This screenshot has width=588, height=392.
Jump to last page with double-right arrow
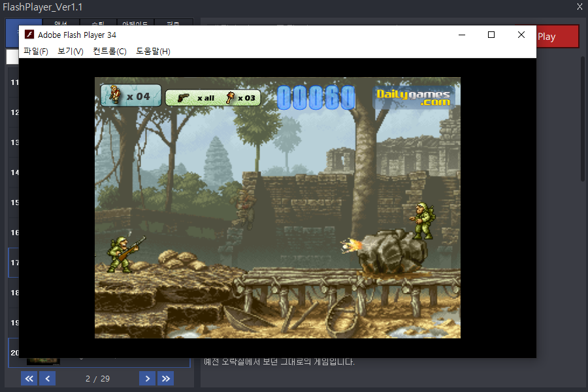[x=166, y=378]
